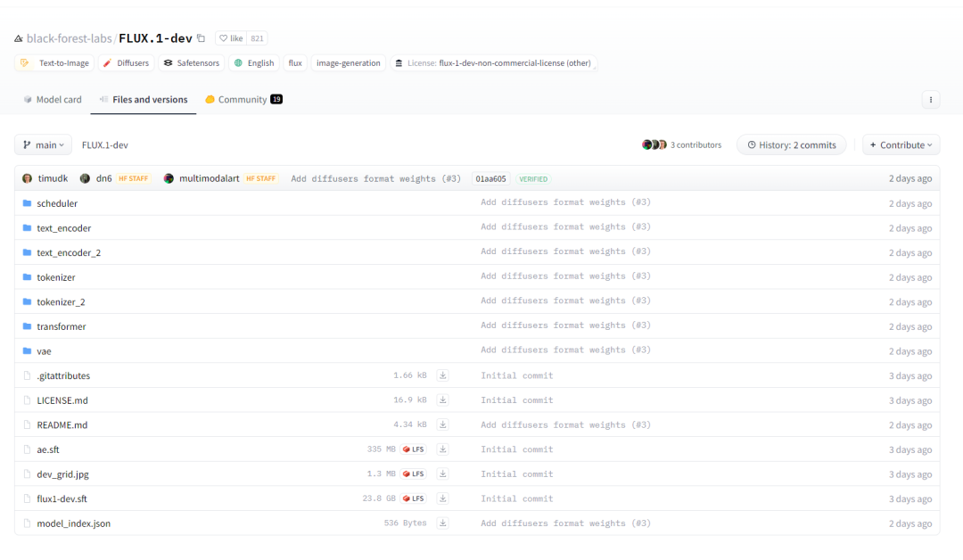The image size is (963, 560).
Task: Download ae.sft via download icon
Action: point(442,449)
